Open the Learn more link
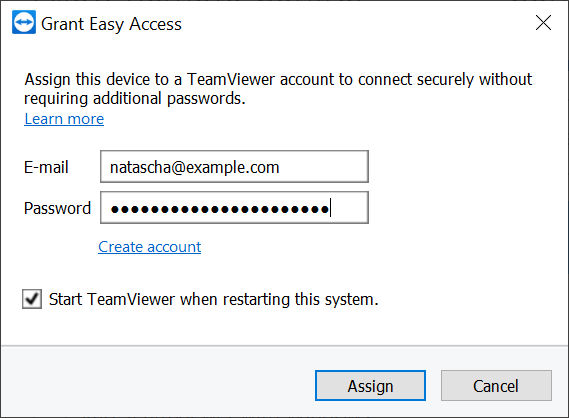 64,119
